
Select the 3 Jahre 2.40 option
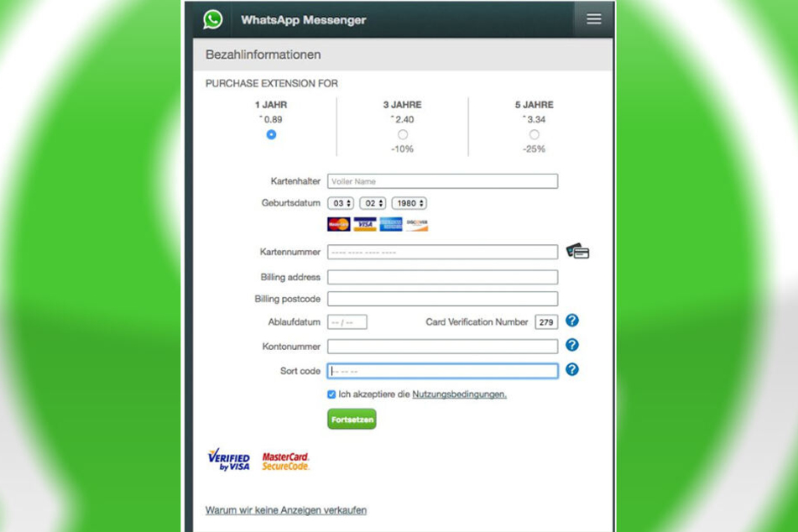click(x=403, y=134)
